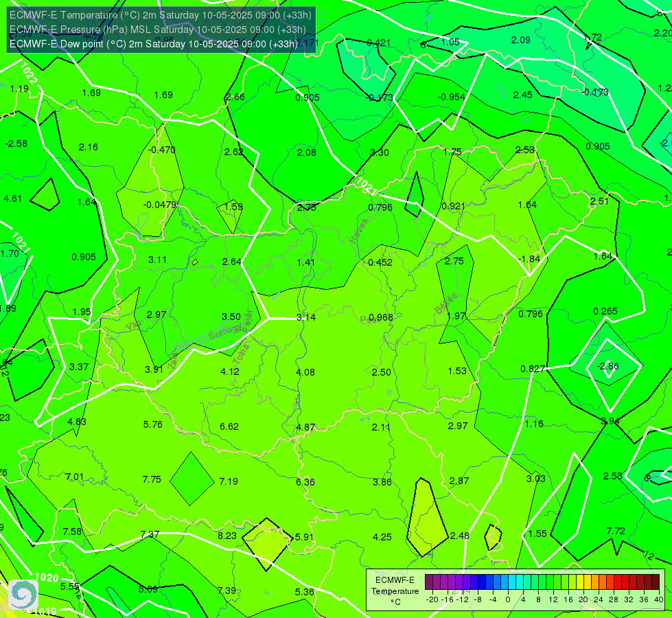
Task: Click the dew point value 2.11
Action: tap(381, 426)
